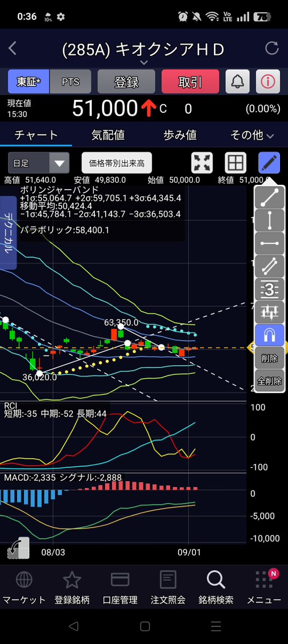Tap the 36,020.0 low price label
Screen dimensions: 288x644
(x=40, y=377)
